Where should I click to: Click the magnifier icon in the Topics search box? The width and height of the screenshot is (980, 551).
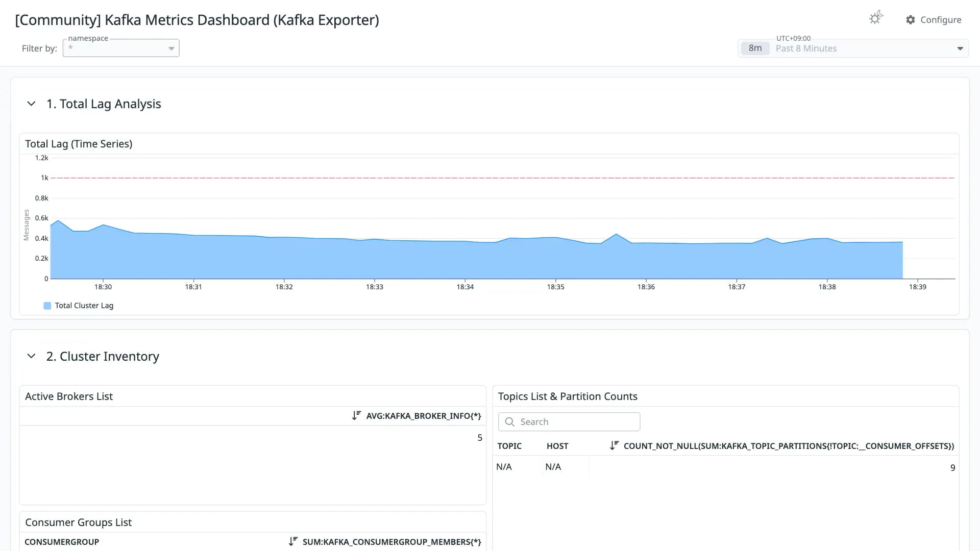click(x=509, y=422)
